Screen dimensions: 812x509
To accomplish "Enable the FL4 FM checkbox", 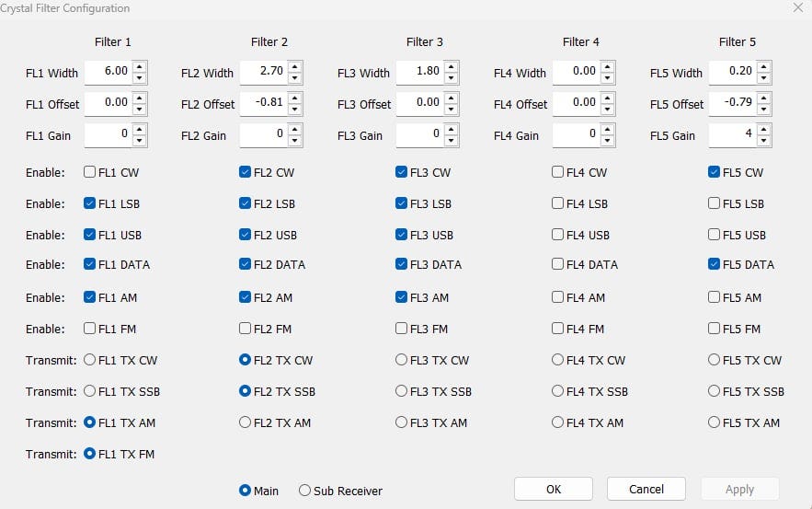I will (x=557, y=328).
